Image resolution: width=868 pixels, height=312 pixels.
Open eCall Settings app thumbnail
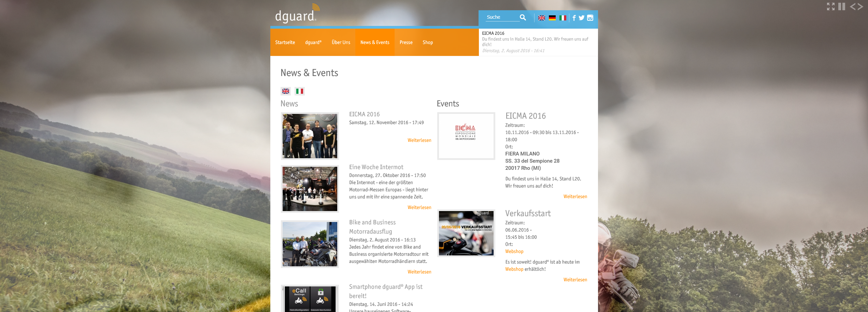coord(310,298)
